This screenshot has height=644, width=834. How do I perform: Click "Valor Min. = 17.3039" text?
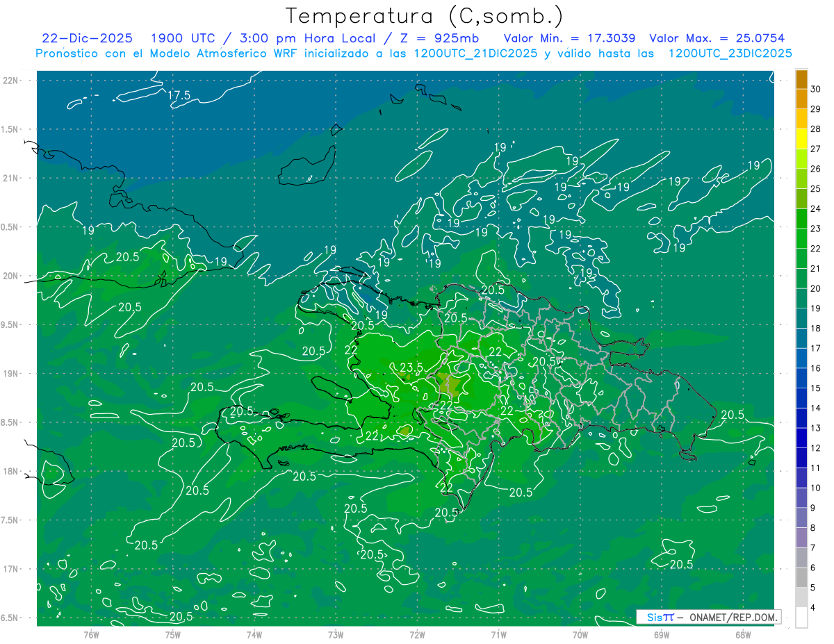click(569, 38)
